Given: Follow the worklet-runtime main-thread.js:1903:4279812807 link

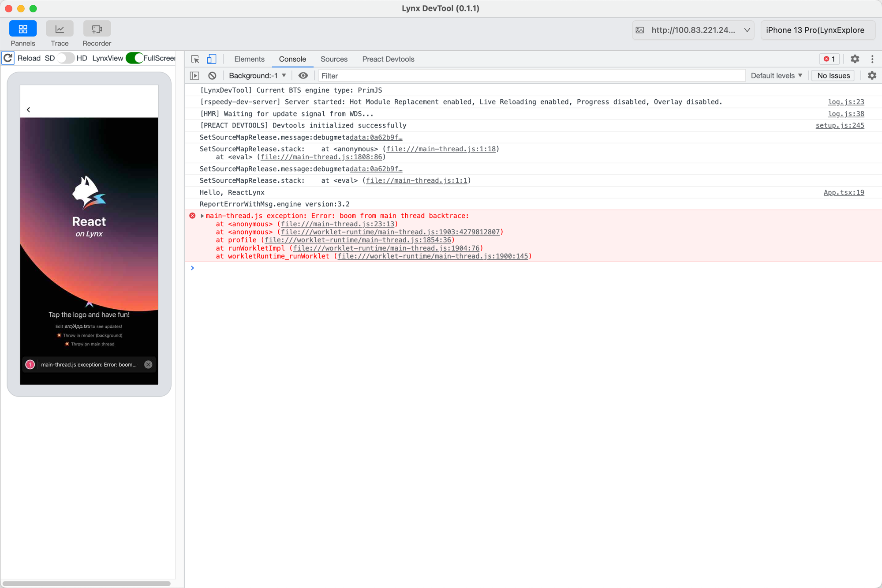Looking at the screenshot, I should [x=390, y=232].
